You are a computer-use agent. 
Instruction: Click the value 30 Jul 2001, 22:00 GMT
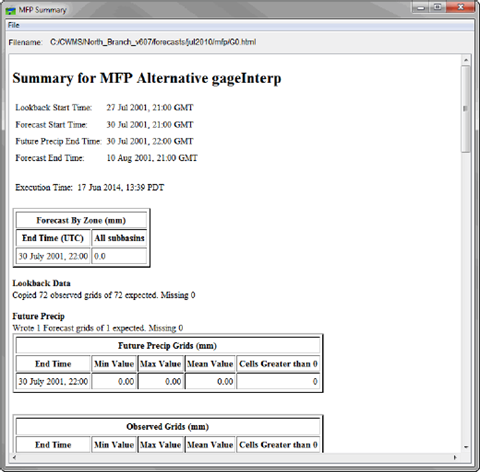tap(150, 141)
